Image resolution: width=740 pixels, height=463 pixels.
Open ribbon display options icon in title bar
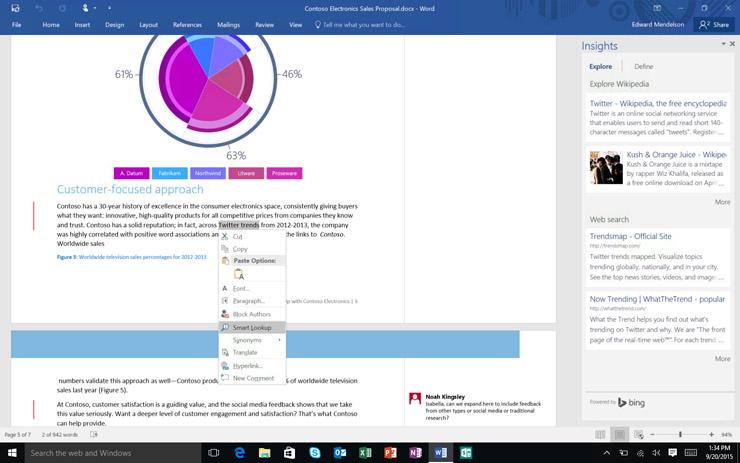[x=657, y=8]
